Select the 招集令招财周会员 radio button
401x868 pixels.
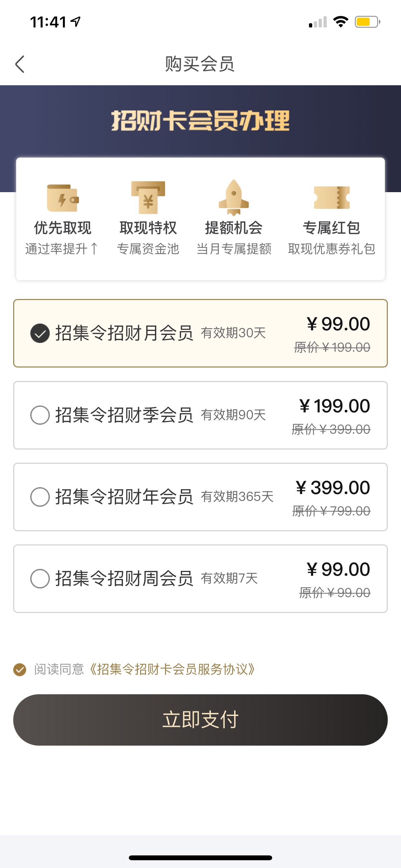coord(40,579)
